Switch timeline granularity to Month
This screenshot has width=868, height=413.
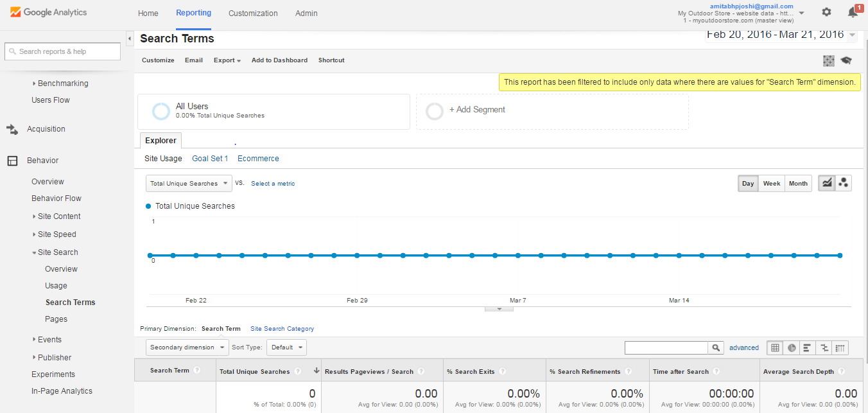coord(797,183)
